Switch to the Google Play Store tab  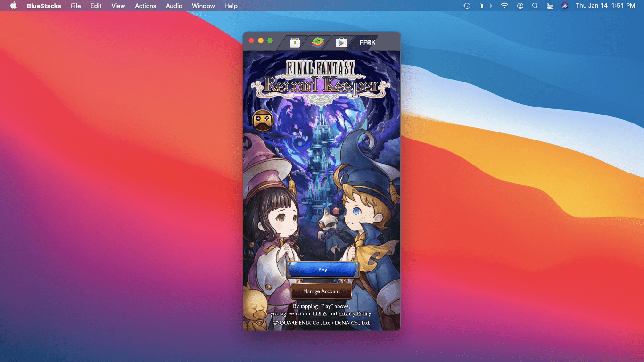point(341,42)
